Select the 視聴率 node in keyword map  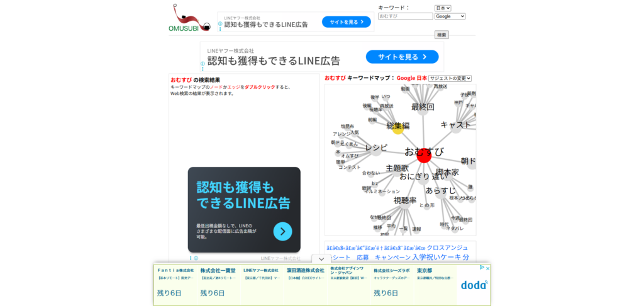click(405, 201)
